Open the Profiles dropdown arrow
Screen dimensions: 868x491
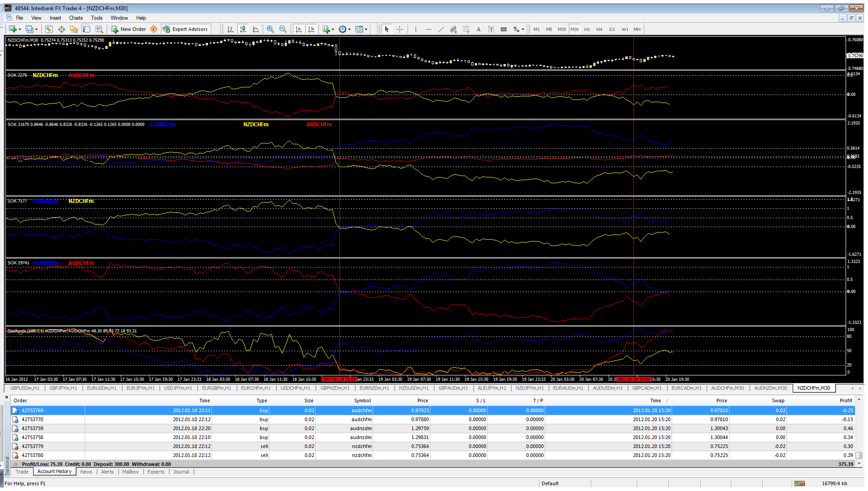tap(36, 30)
